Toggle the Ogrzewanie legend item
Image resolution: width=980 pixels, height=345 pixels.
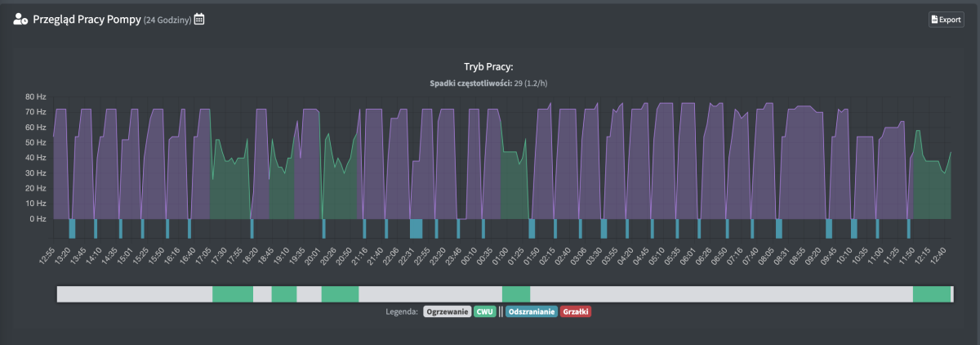pos(447,311)
